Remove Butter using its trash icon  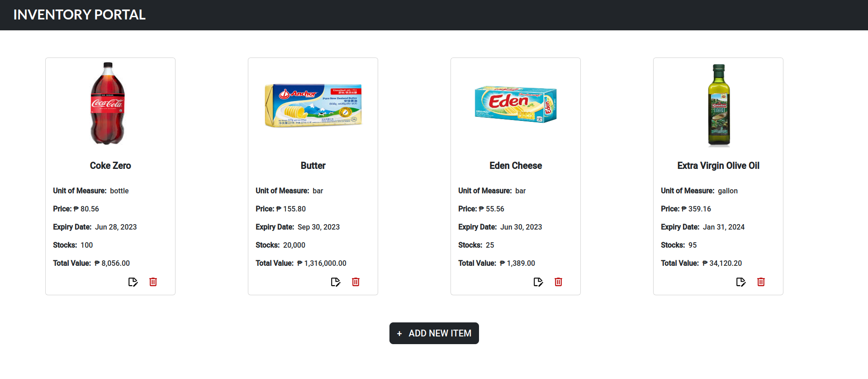[x=356, y=282]
